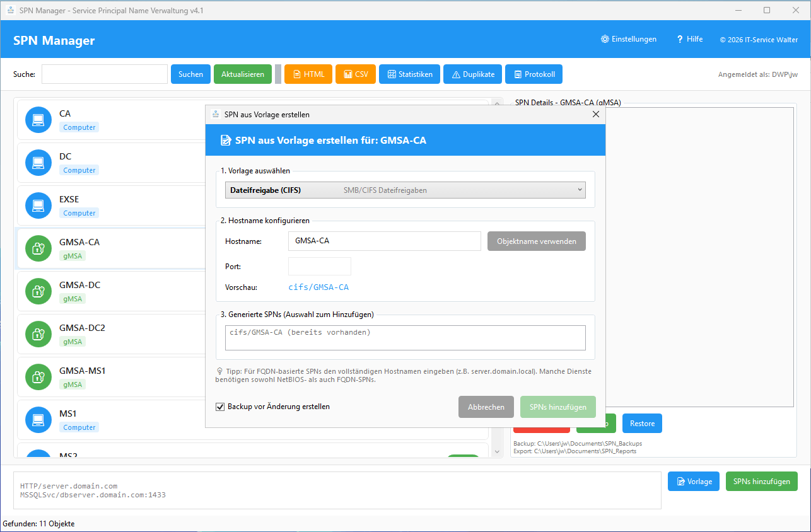The image size is (811, 532).
Task: Show Duplikate warnings
Action: (473, 74)
